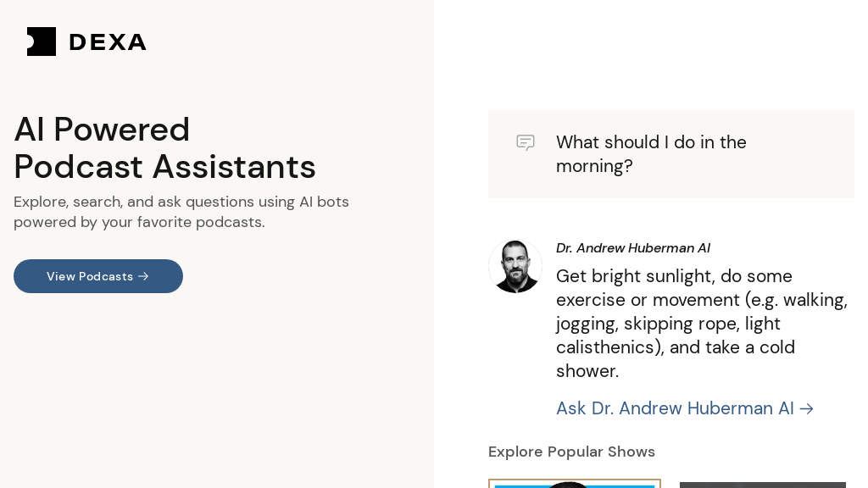The height and width of the screenshot is (488, 868).
Task: Open the 'Ask Dr. Andrew Huberman AI' link
Action: [675, 408]
